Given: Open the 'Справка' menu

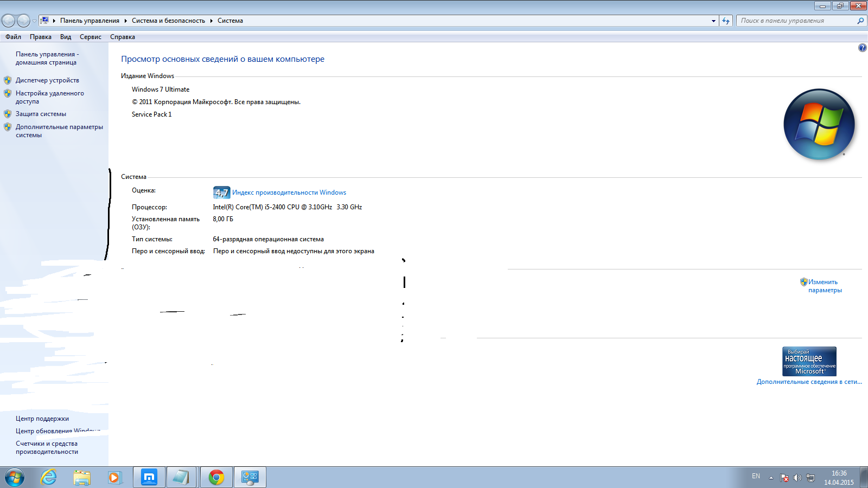Looking at the screenshot, I should (123, 37).
